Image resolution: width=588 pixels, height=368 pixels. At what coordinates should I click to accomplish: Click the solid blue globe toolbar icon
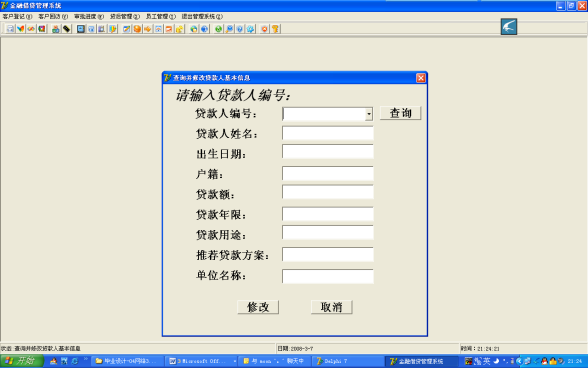[x=204, y=29]
